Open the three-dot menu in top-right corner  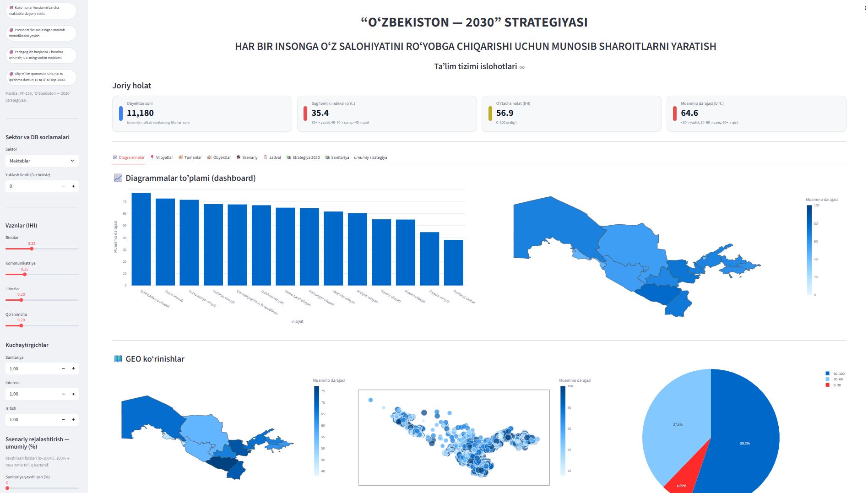[865, 8]
